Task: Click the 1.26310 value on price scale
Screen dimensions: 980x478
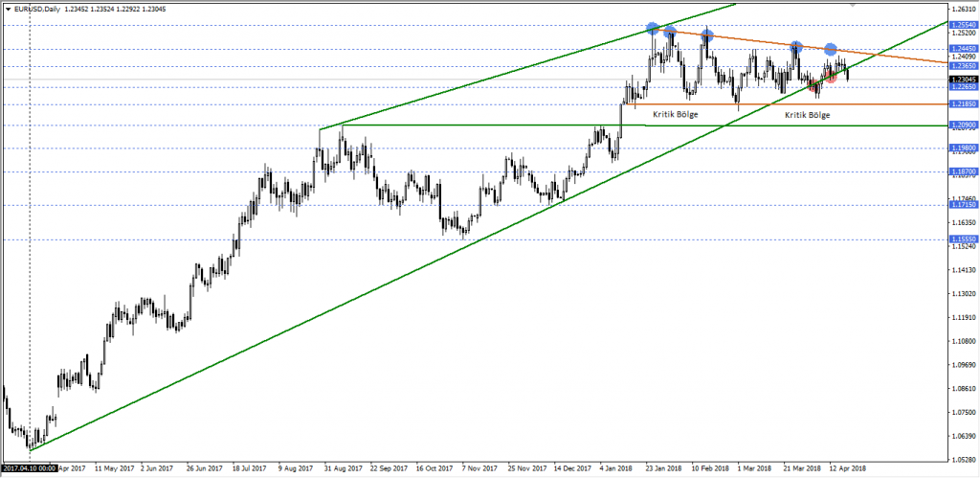Action: (x=963, y=9)
